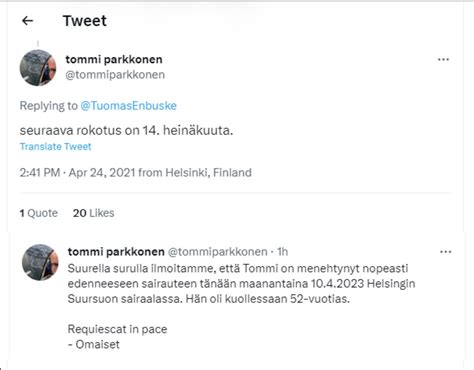Click tommi parkkonen avatar on main tweet

click(38, 68)
